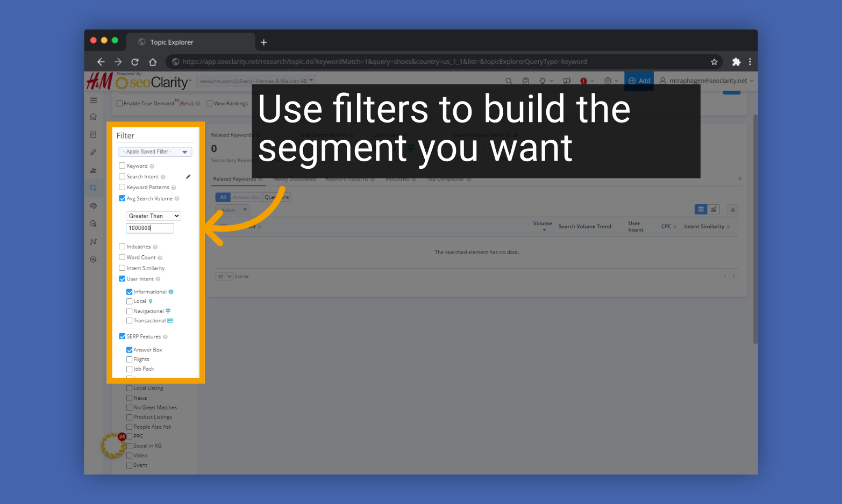The width and height of the screenshot is (842, 504).
Task: Switch to chart view using the graph icon
Action: pyautogui.click(x=713, y=209)
